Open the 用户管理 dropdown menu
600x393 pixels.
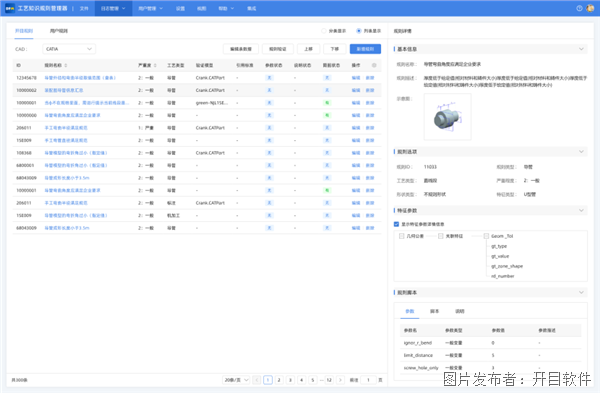(150, 8)
